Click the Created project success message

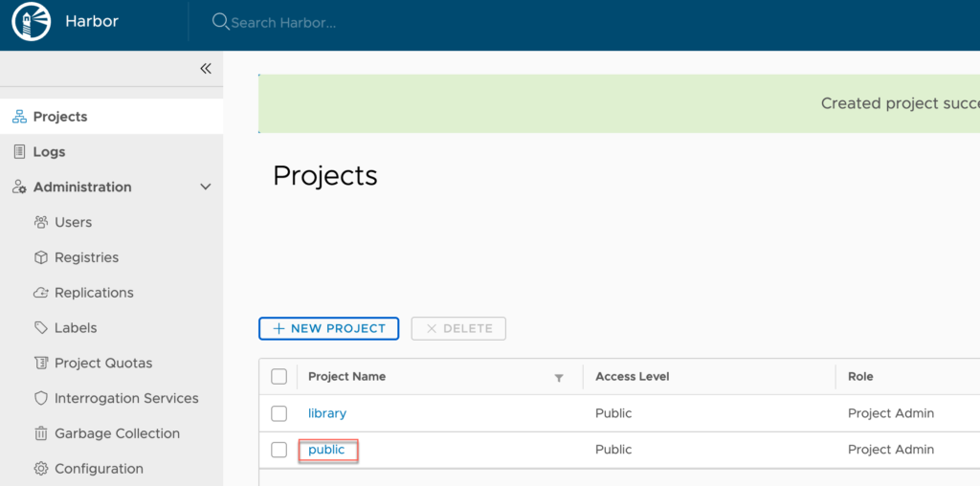pyautogui.click(x=900, y=103)
